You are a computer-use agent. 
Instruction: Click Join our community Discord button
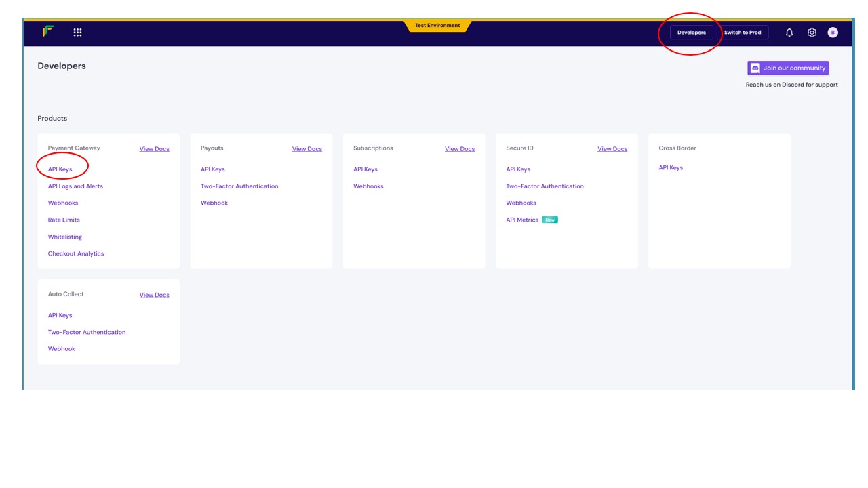point(788,68)
